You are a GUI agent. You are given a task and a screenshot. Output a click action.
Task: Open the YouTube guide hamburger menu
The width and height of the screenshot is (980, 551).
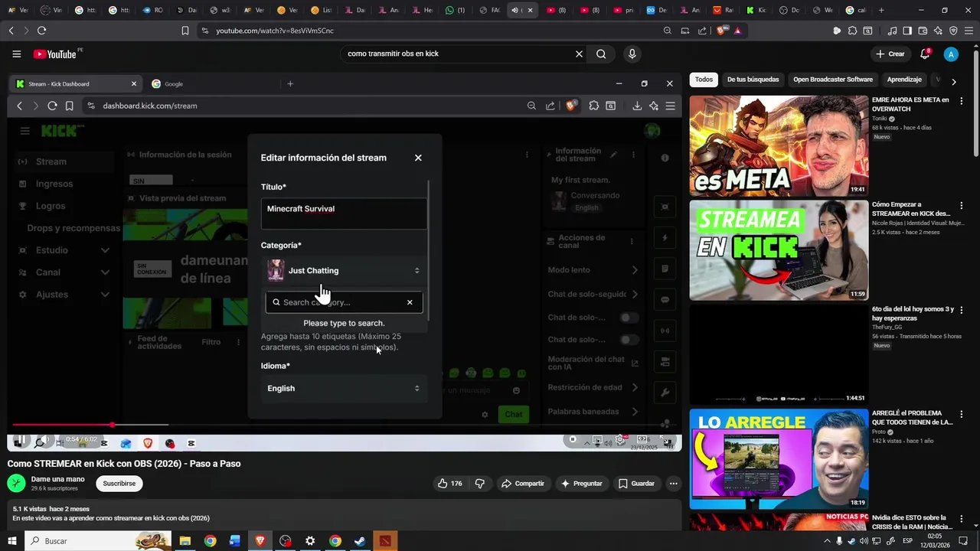[16, 54]
